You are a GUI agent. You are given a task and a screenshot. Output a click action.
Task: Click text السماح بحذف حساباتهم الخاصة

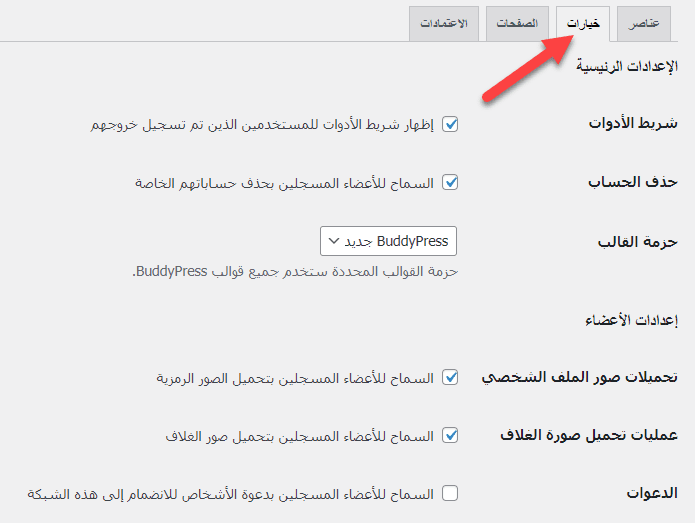pyautogui.click(x=285, y=183)
